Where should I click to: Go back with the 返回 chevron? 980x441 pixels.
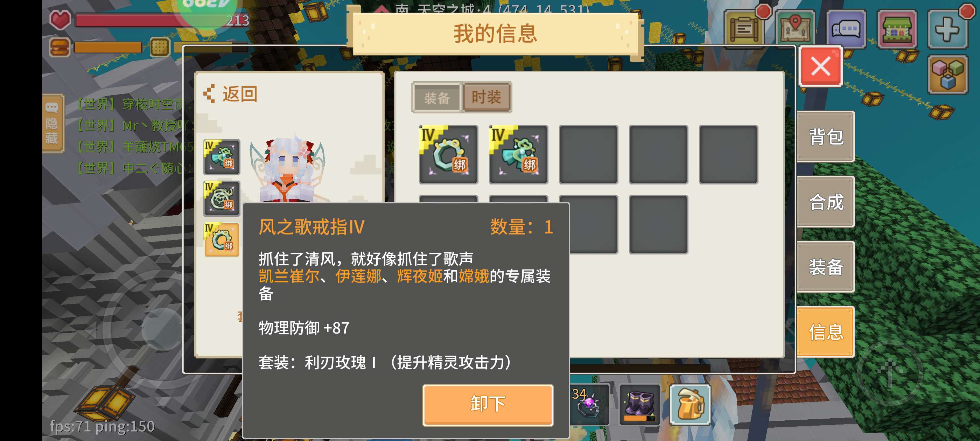tap(231, 93)
